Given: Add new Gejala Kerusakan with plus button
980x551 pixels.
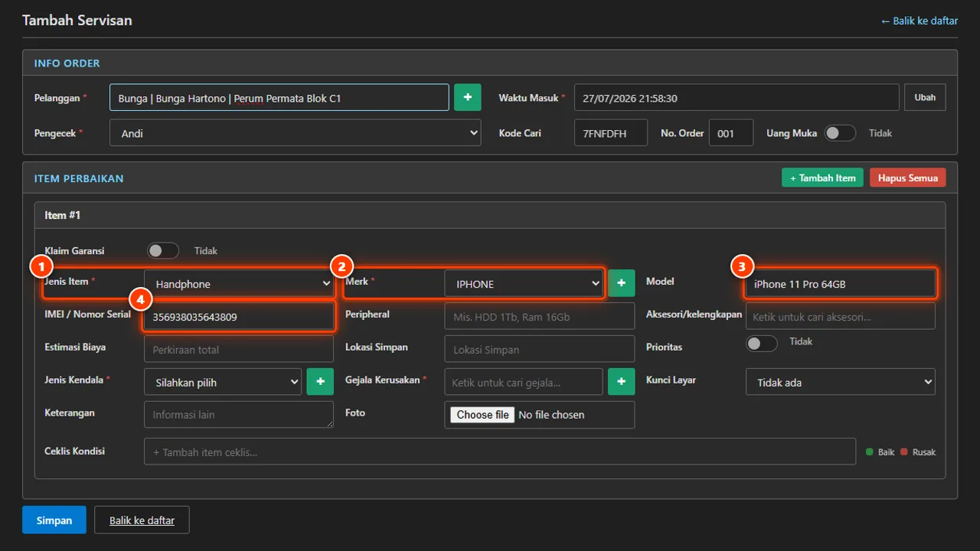Looking at the screenshot, I should (x=621, y=381).
